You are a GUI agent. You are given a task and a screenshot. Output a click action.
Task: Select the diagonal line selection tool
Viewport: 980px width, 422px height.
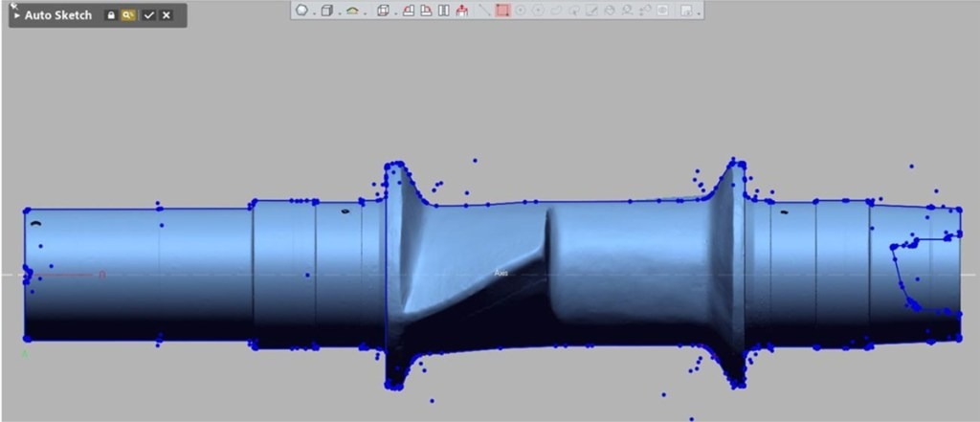click(484, 11)
